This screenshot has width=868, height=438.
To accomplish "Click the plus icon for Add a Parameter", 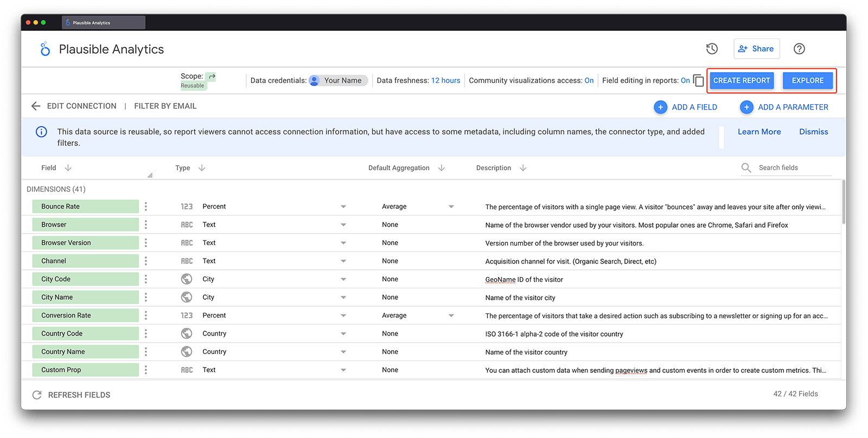I will tap(746, 107).
